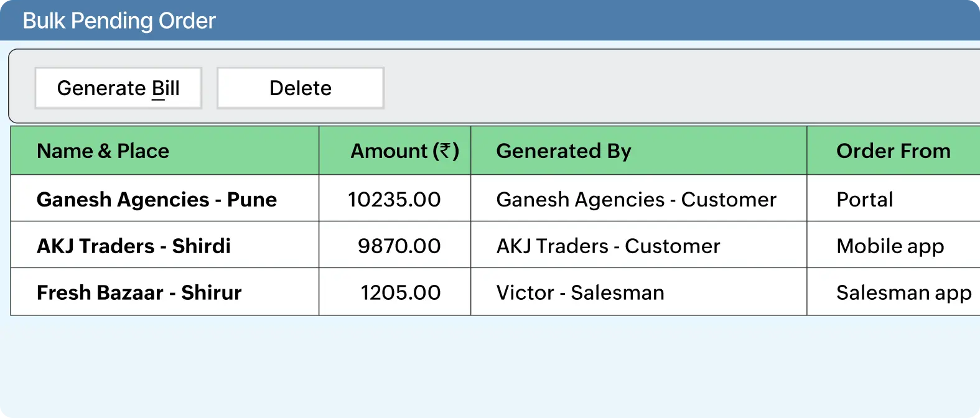The width and height of the screenshot is (980, 418).
Task: Select the AKJ Traders - Shirdi row
Action: pyautogui.click(x=134, y=246)
